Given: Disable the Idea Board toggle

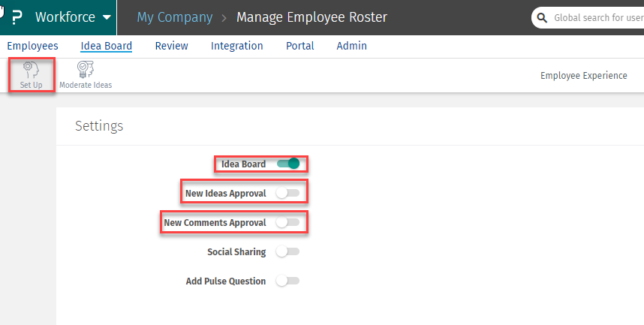Looking at the screenshot, I should coord(288,164).
